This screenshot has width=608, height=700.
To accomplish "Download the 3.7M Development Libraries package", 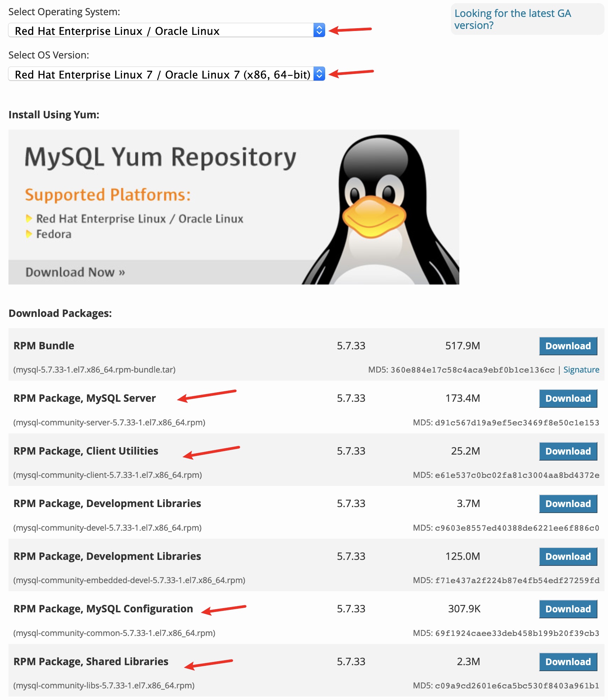I will (568, 504).
